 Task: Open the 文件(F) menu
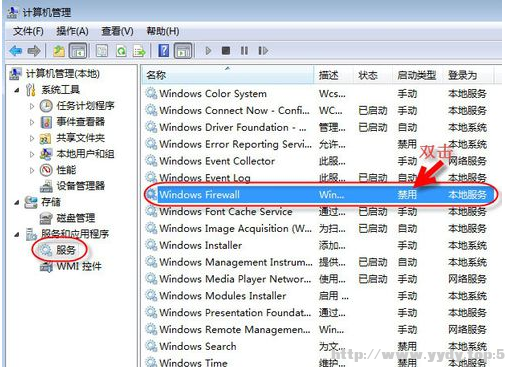click(x=28, y=31)
